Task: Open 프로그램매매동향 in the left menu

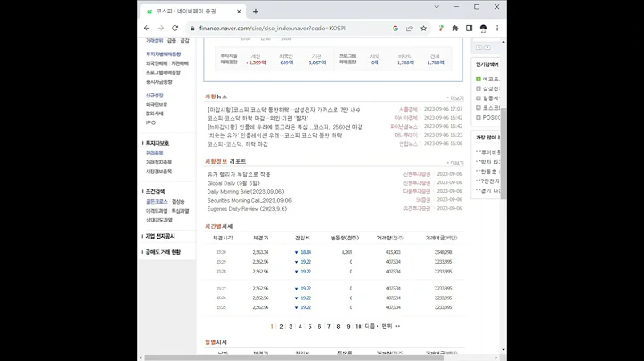Action: [x=163, y=72]
